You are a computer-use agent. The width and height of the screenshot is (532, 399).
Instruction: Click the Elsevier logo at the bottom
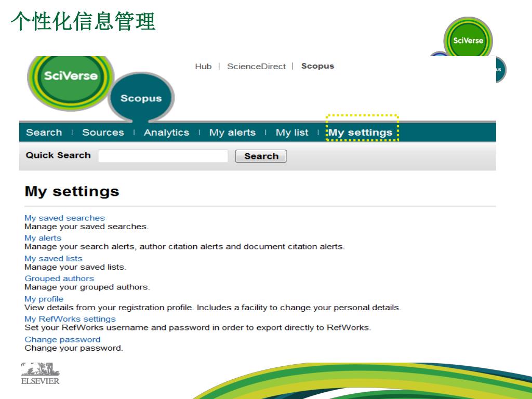(40, 374)
